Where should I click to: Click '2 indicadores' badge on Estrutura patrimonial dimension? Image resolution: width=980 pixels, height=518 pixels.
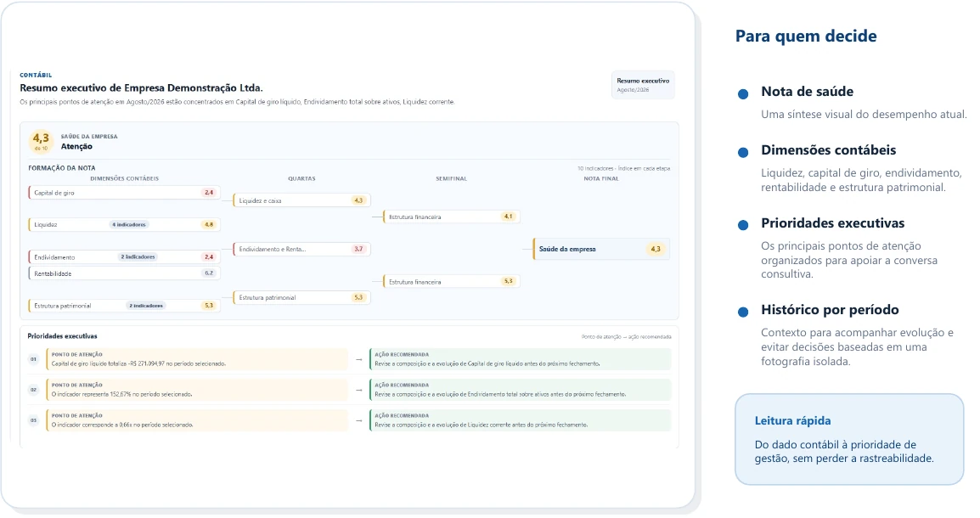click(x=146, y=306)
